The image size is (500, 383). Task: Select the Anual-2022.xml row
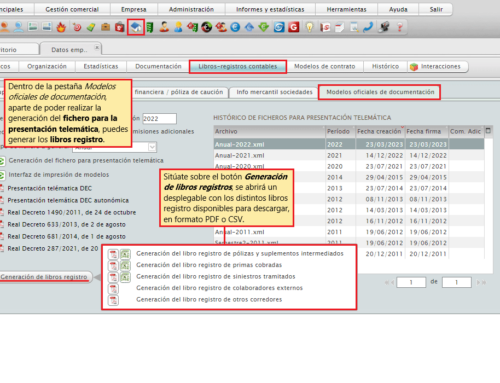[x=349, y=144]
